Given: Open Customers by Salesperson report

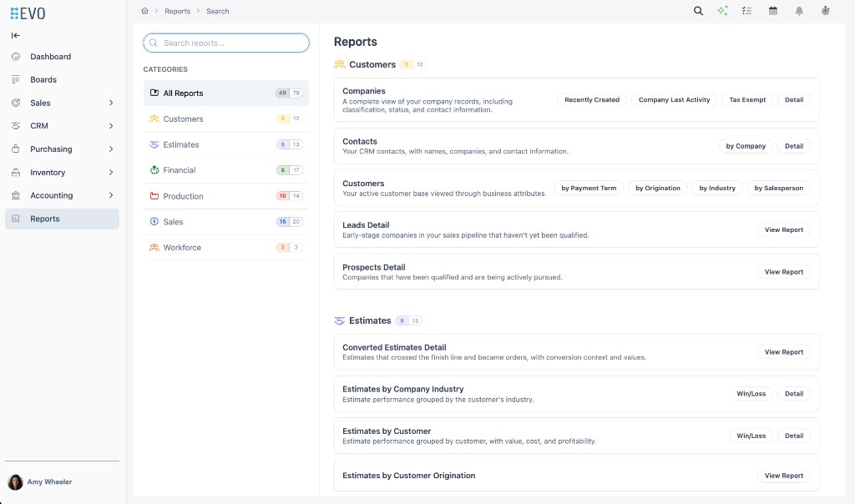Looking at the screenshot, I should (779, 188).
